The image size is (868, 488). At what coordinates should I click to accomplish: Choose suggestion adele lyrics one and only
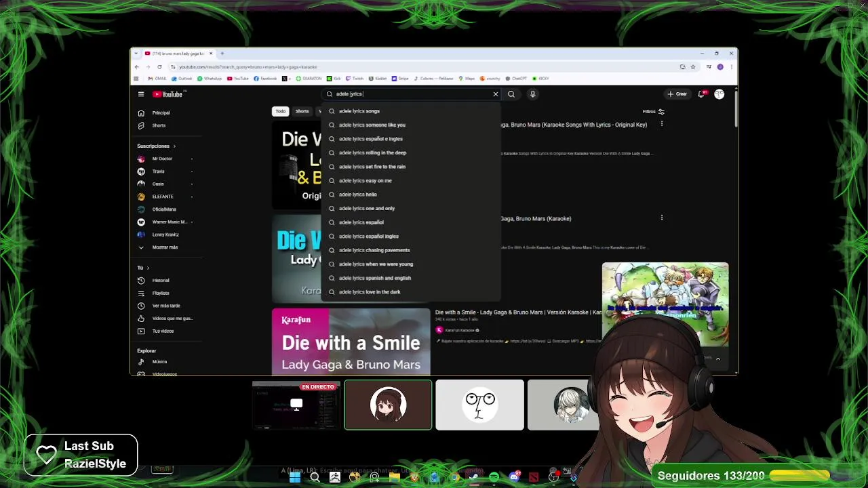[412, 209]
